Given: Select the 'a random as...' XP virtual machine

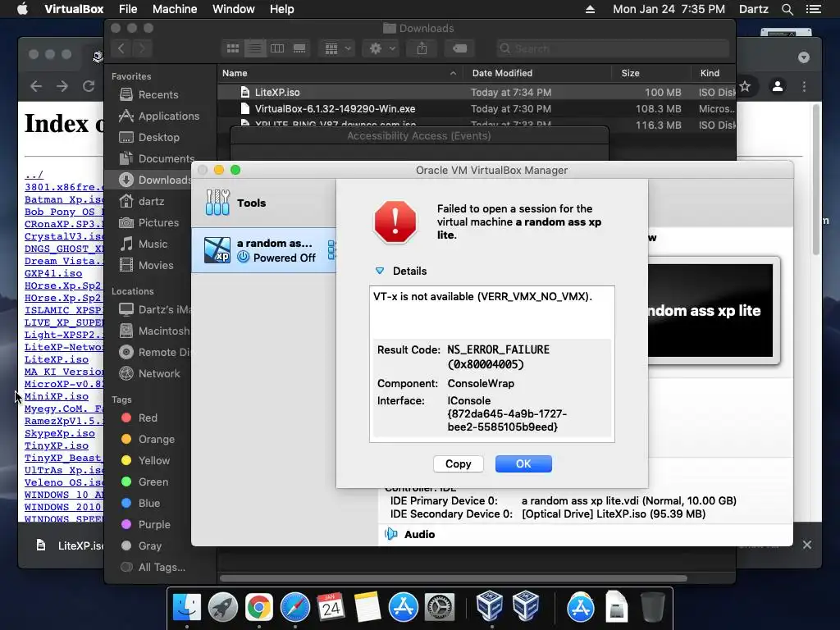Looking at the screenshot, I should [x=264, y=250].
